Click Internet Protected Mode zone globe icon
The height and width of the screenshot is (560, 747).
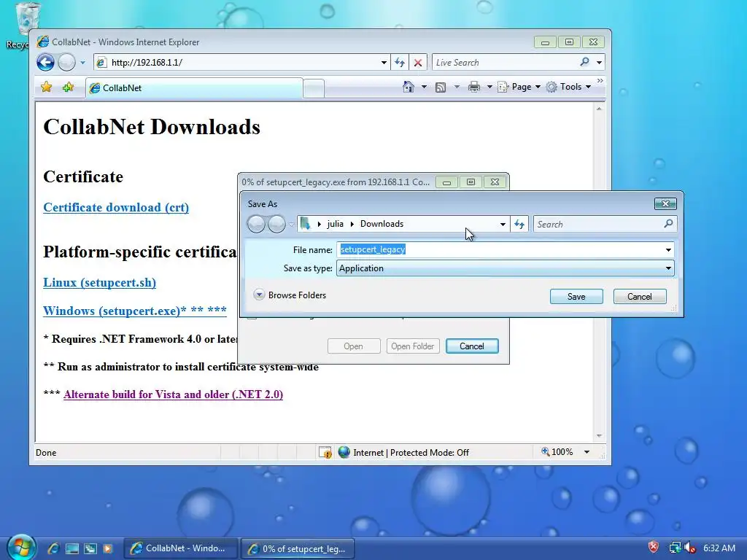(x=344, y=452)
